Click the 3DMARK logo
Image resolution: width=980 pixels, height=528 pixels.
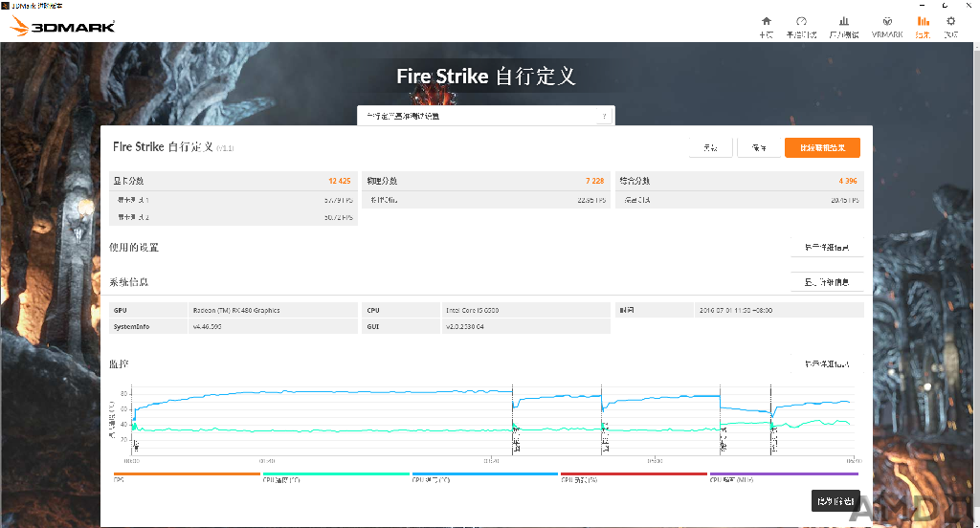coord(62,26)
